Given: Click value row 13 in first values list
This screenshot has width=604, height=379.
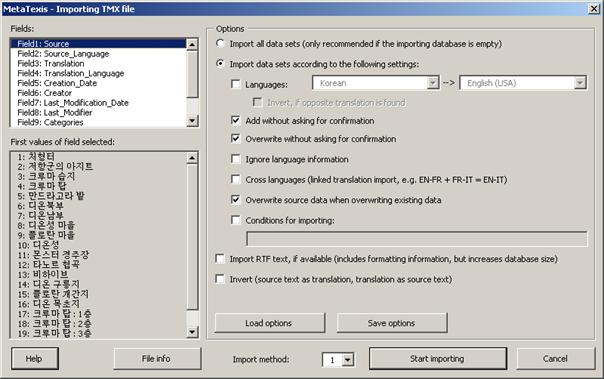Looking at the screenshot, I should (x=98, y=274).
